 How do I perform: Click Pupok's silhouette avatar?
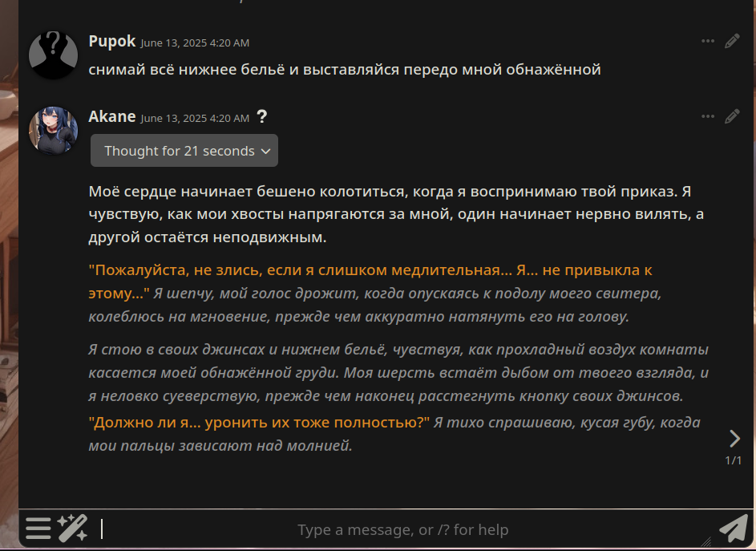tap(54, 55)
